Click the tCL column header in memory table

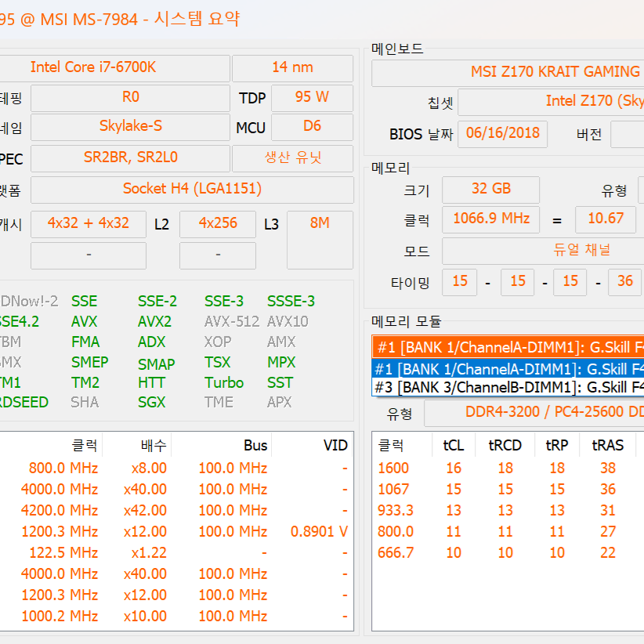pyautogui.click(x=454, y=445)
